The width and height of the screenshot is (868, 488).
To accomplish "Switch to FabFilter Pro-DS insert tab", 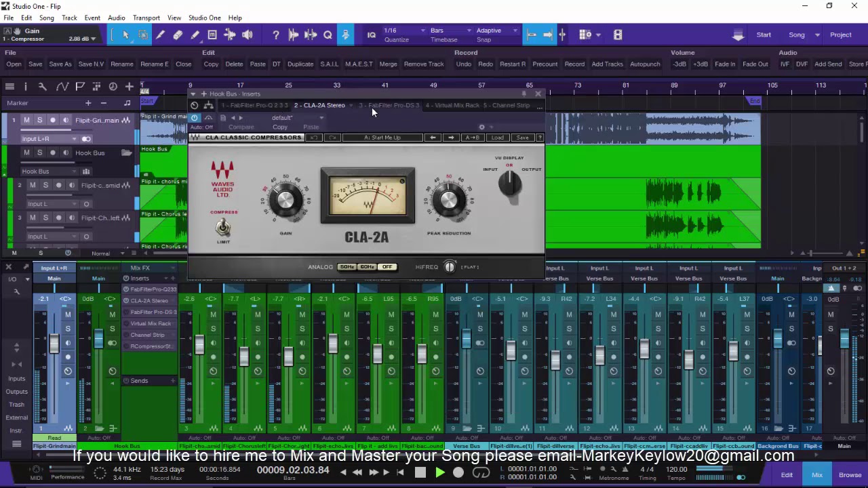I will tap(389, 106).
